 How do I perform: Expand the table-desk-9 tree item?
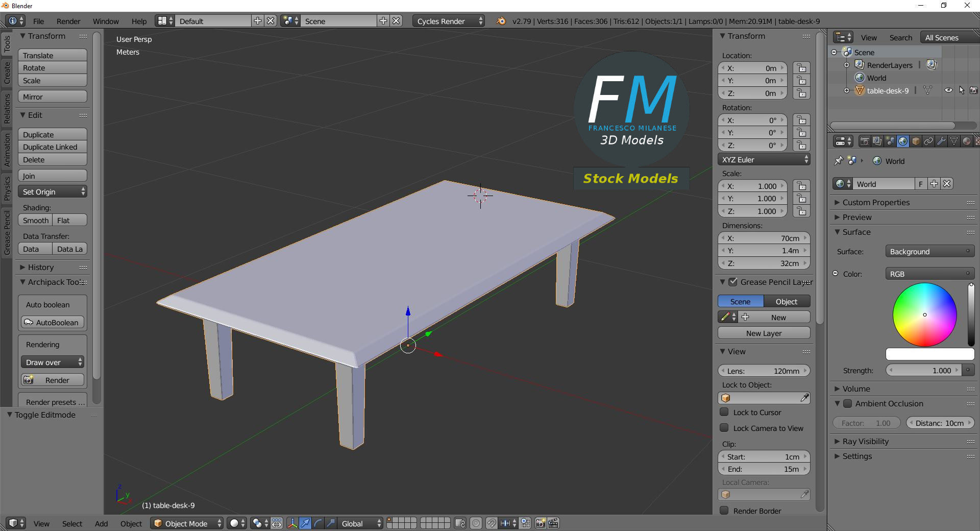point(847,90)
